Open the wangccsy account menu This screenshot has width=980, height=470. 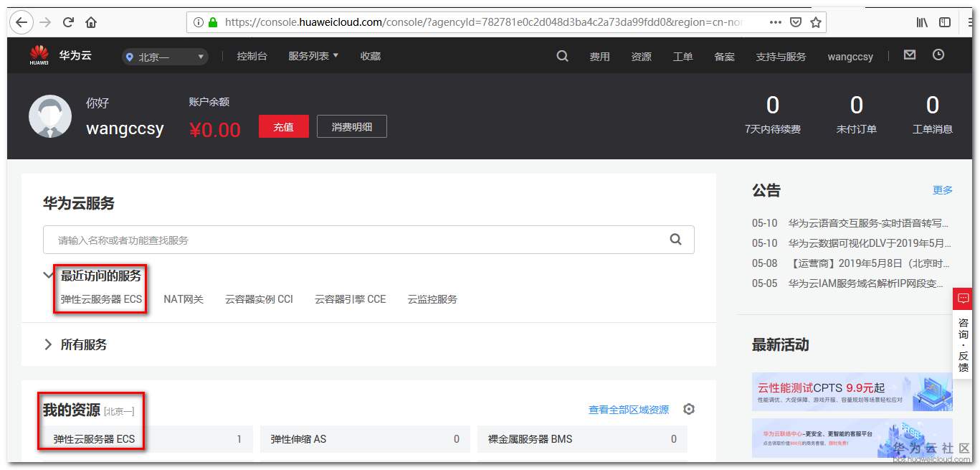point(850,57)
